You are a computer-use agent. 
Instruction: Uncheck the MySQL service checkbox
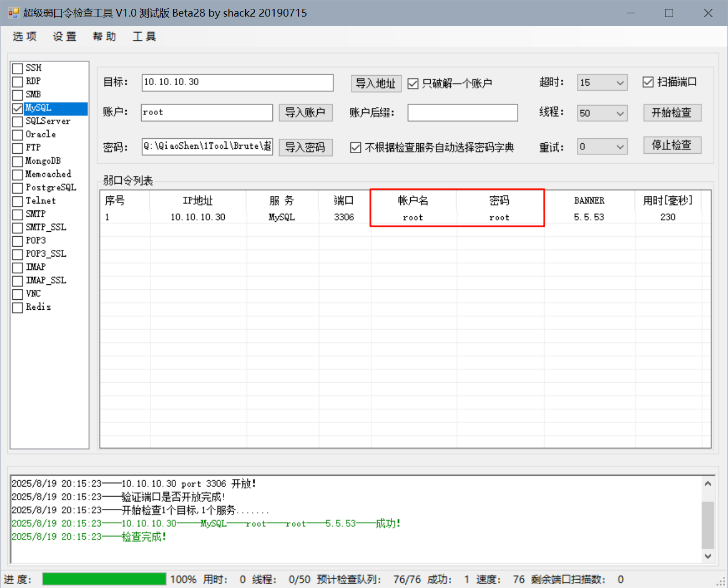click(x=18, y=108)
